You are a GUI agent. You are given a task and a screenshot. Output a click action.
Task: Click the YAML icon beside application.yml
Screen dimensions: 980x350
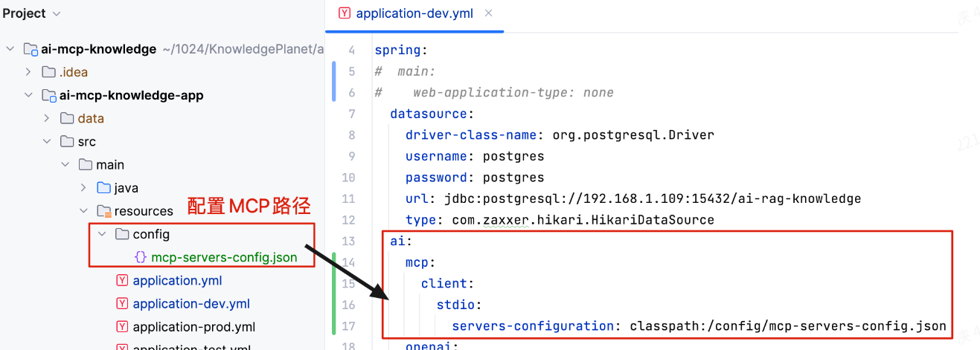[x=122, y=280]
